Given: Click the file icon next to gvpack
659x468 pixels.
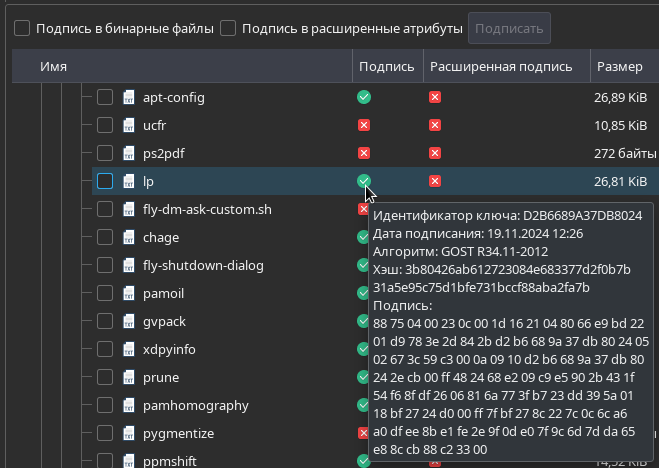Looking at the screenshot, I should 129,322.
